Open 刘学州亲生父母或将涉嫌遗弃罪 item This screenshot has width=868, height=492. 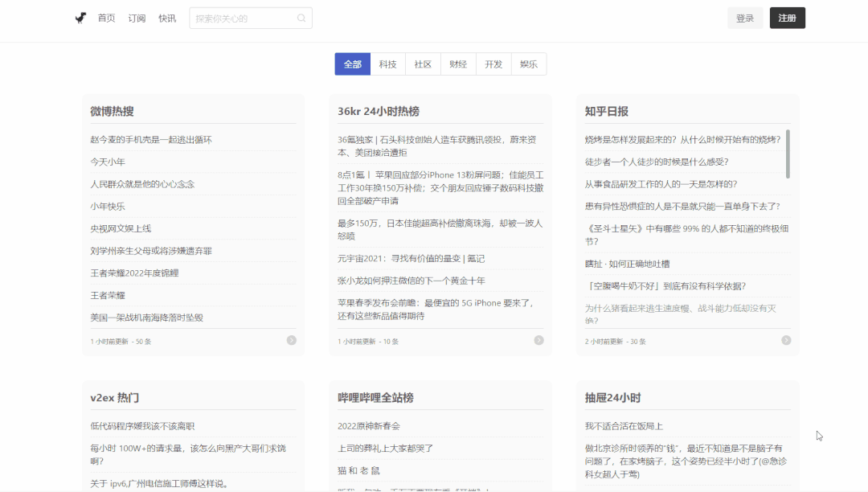(x=151, y=251)
